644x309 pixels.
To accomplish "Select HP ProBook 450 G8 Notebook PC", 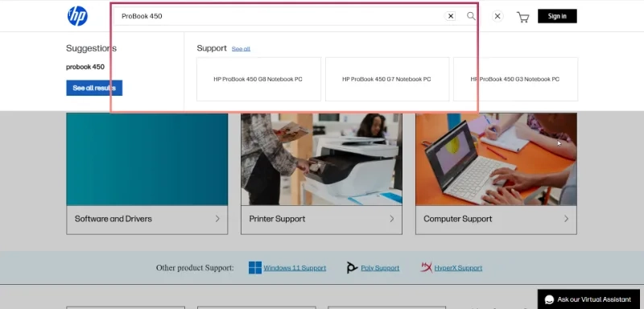I will [x=258, y=79].
